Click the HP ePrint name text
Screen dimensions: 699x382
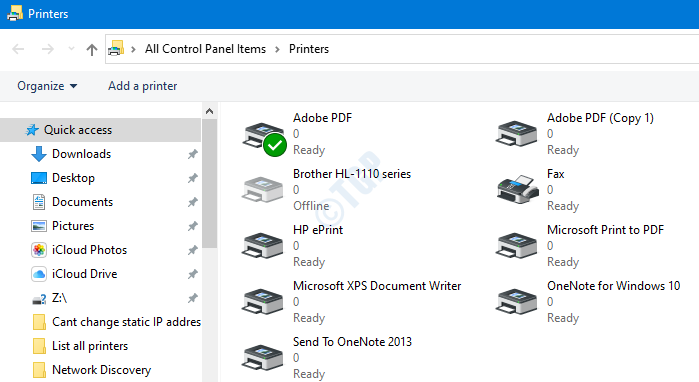click(318, 230)
